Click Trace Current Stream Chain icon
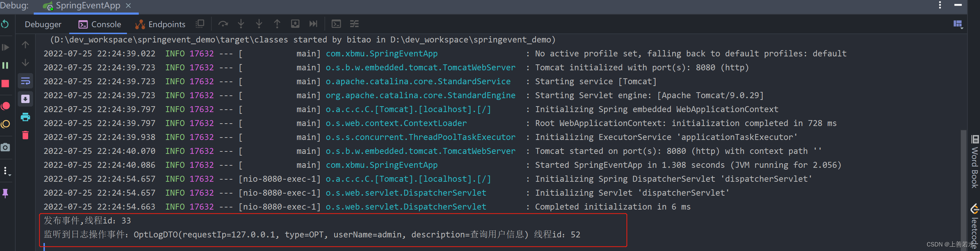Screen dimensions: 980x251 click(x=354, y=24)
